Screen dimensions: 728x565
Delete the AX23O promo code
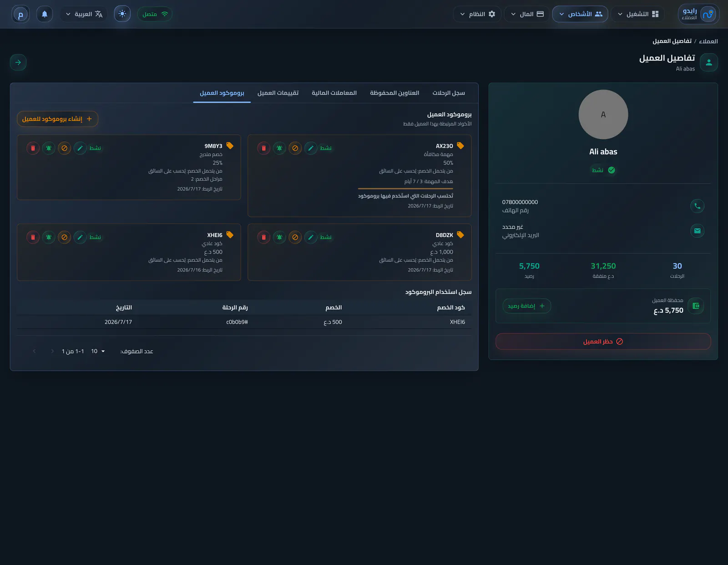(264, 148)
